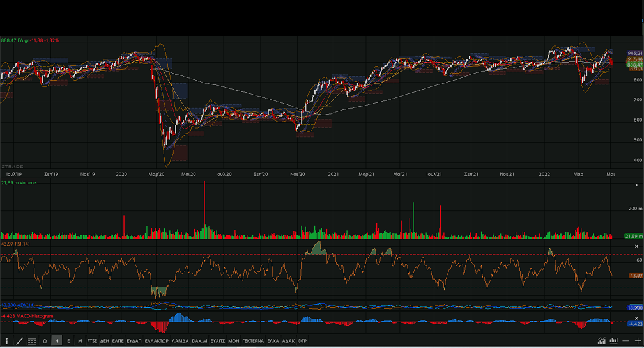Close the MACD-Histogram indicator panel

click(636, 319)
